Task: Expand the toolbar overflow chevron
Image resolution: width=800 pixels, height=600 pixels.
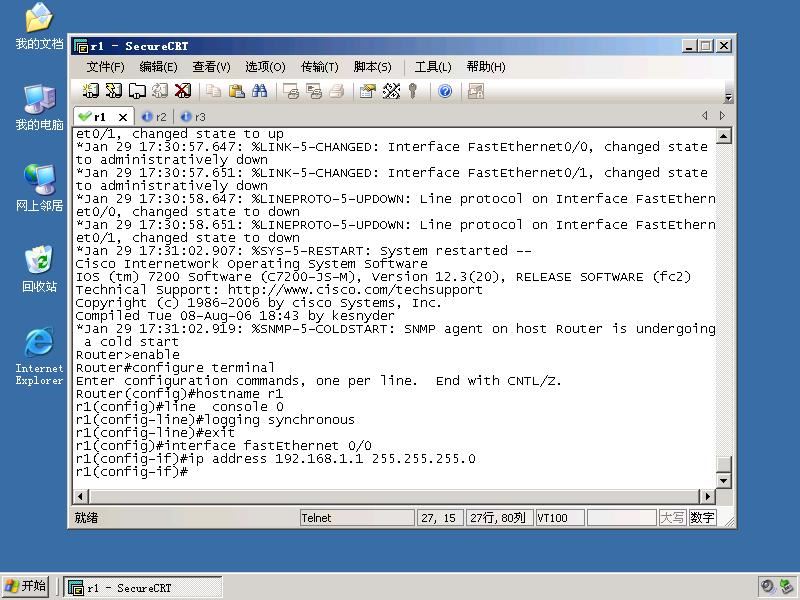Action: click(x=729, y=97)
